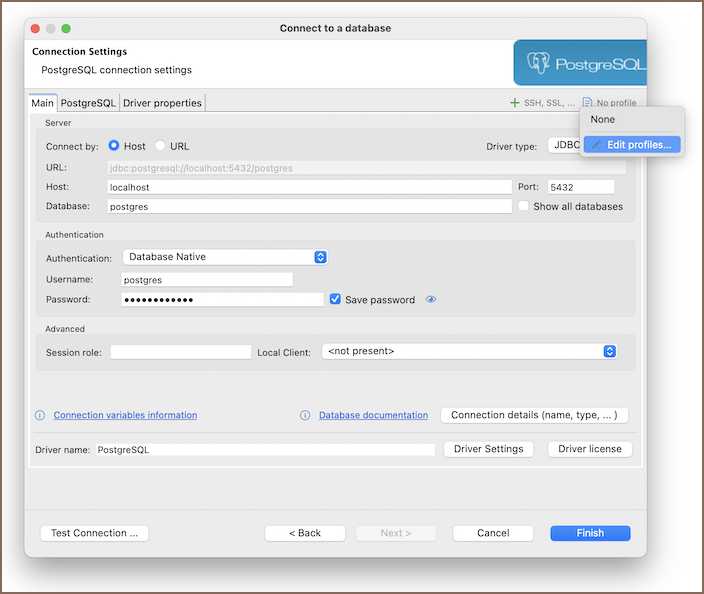Click the green plus SSH, SSL icon
This screenshot has width=704, height=594.
tap(515, 103)
